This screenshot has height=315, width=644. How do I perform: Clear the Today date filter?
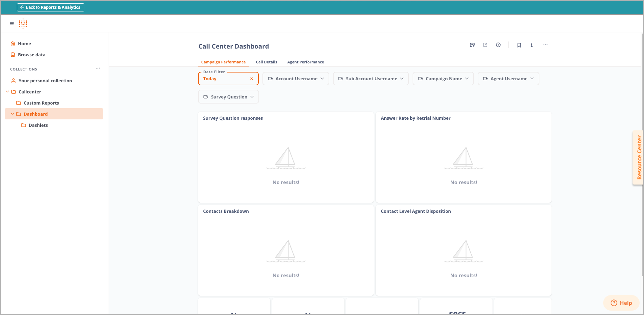252,79
